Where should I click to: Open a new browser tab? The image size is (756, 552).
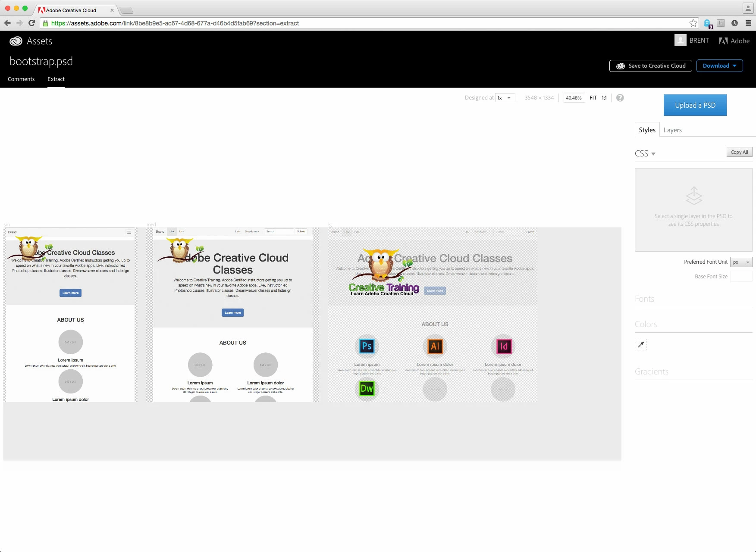coord(126,10)
